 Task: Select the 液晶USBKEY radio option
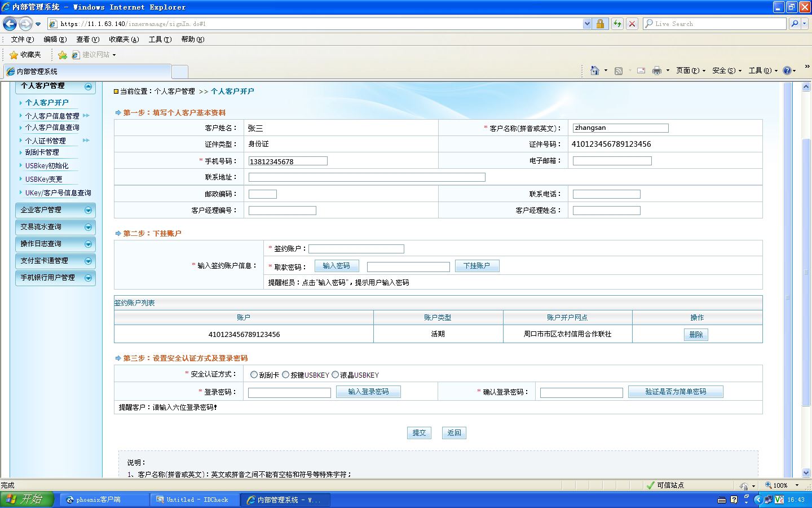pyautogui.click(x=335, y=375)
